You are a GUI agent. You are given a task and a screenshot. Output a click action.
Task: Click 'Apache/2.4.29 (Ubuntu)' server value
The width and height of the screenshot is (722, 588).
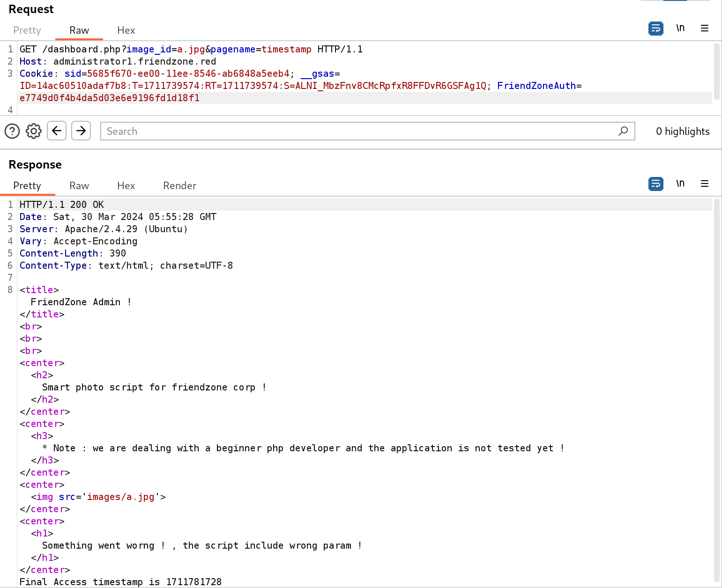pyautogui.click(x=127, y=229)
